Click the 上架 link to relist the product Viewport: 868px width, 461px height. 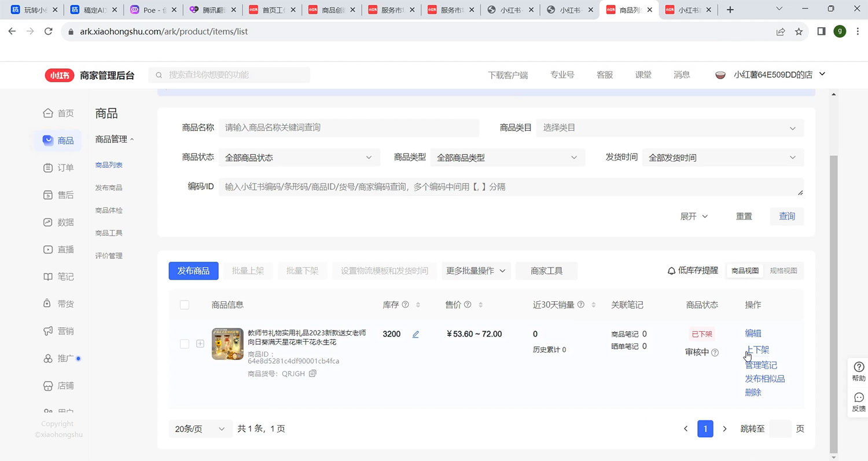[758, 350]
